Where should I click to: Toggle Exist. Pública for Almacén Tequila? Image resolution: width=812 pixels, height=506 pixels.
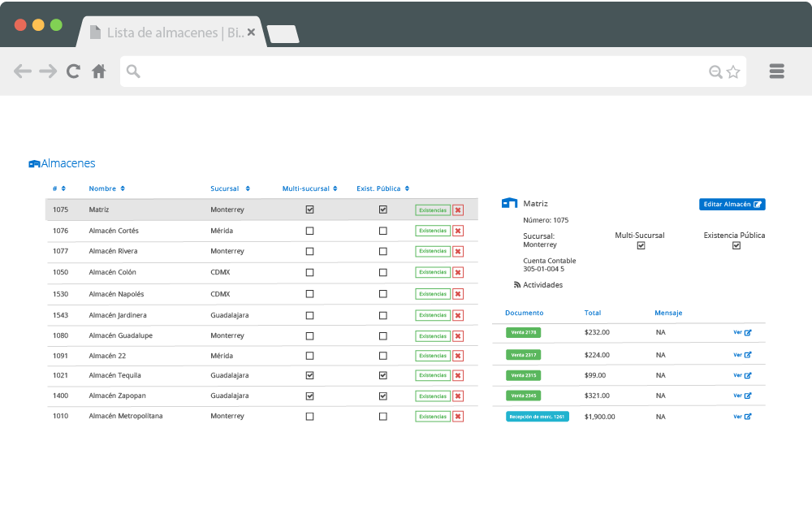click(382, 375)
